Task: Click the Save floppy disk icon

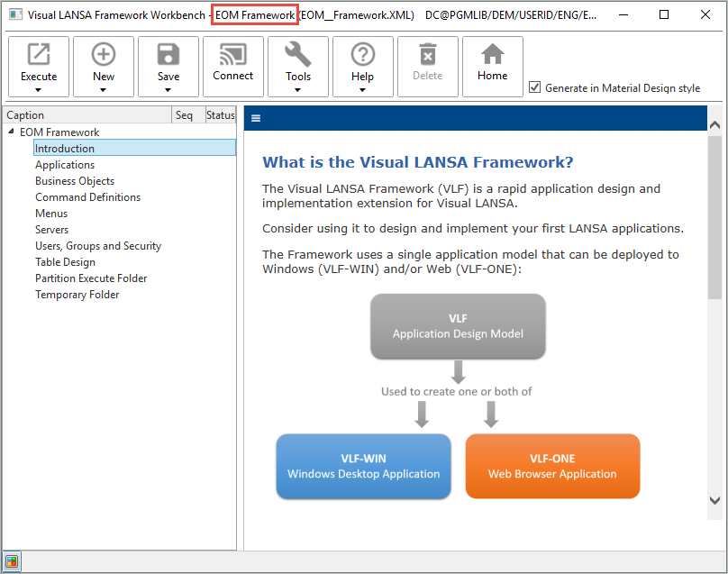Action: tap(168, 54)
